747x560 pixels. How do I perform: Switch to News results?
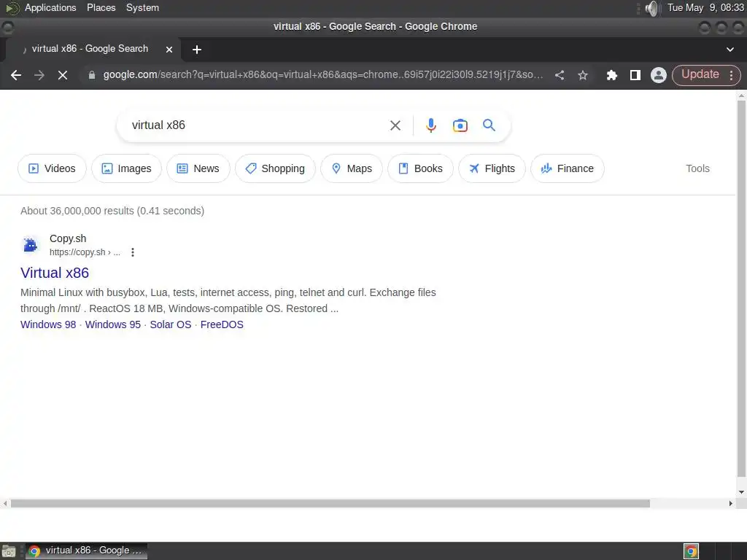pos(198,168)
